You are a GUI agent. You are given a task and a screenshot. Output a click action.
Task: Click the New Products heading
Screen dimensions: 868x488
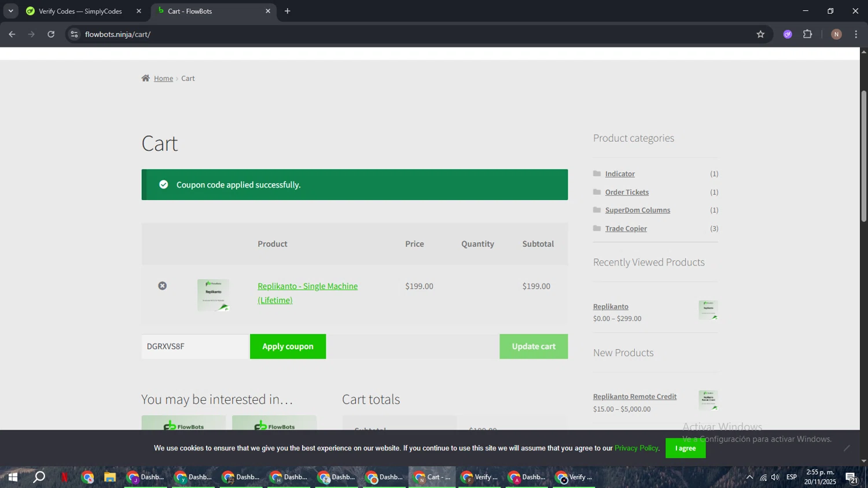click(623, 353)
